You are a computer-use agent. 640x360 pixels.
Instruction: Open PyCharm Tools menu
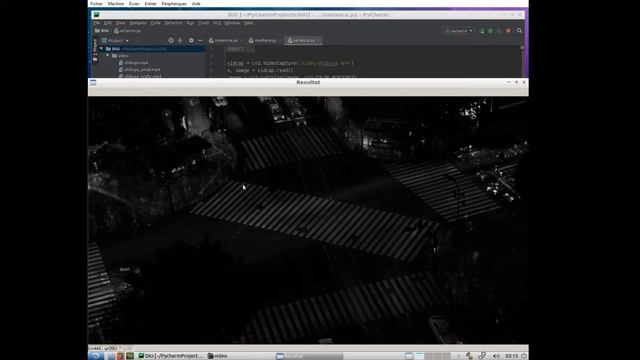pyautogui.click(x=204, y=23)
